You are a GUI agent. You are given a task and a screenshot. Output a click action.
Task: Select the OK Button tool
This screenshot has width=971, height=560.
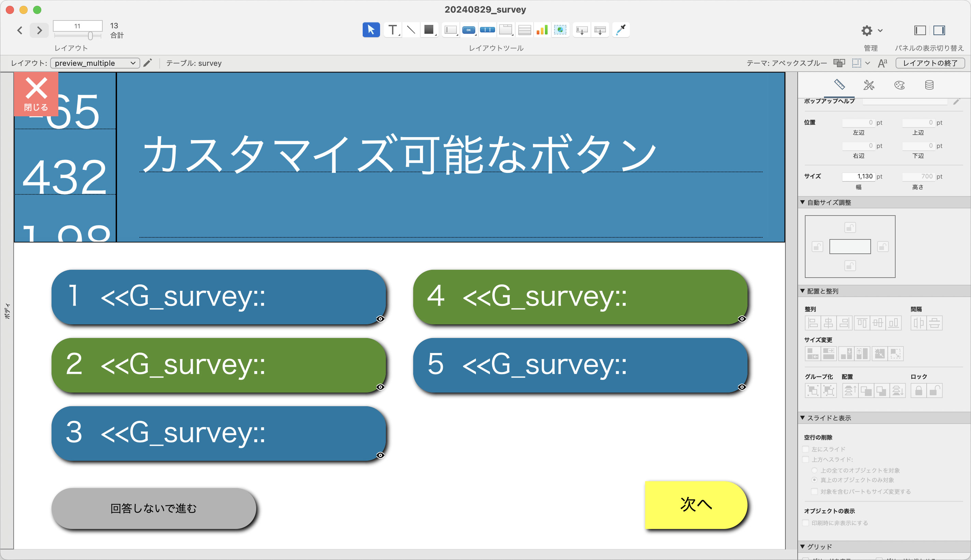click(468, 30)
